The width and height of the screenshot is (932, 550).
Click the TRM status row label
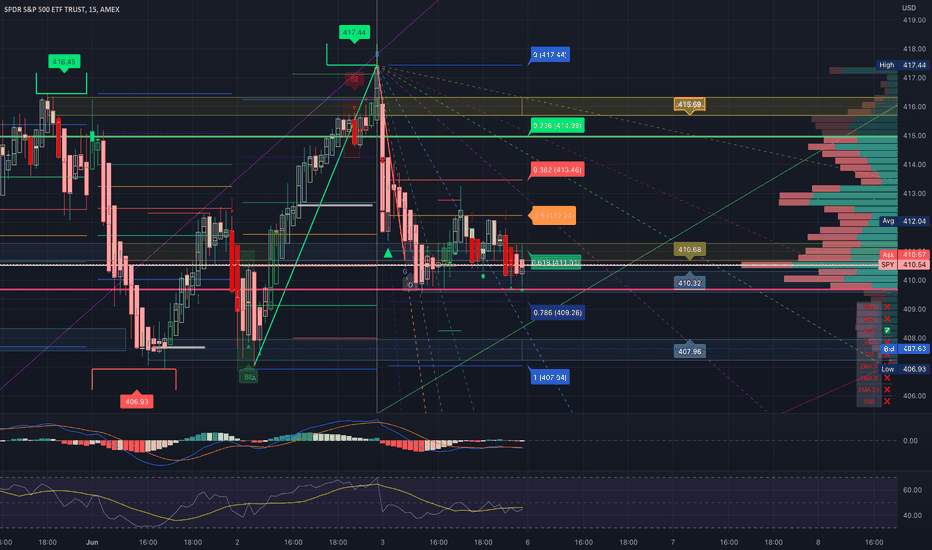click(x=869, y=307)
